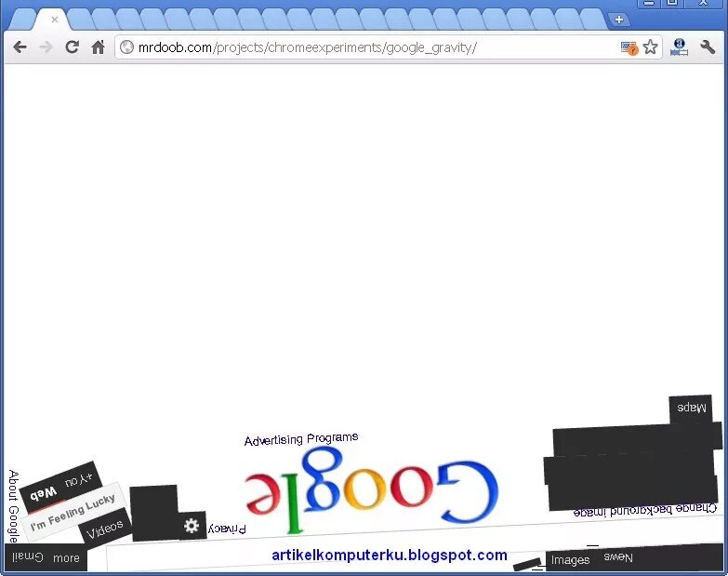The height and width of the screenshot is (576, 728).
Task: Click the extension icon beside the wrench
Action: 680,47
